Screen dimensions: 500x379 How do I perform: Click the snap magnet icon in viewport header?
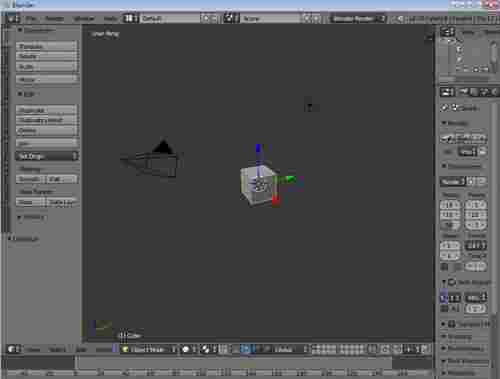[x=397, y=349]
